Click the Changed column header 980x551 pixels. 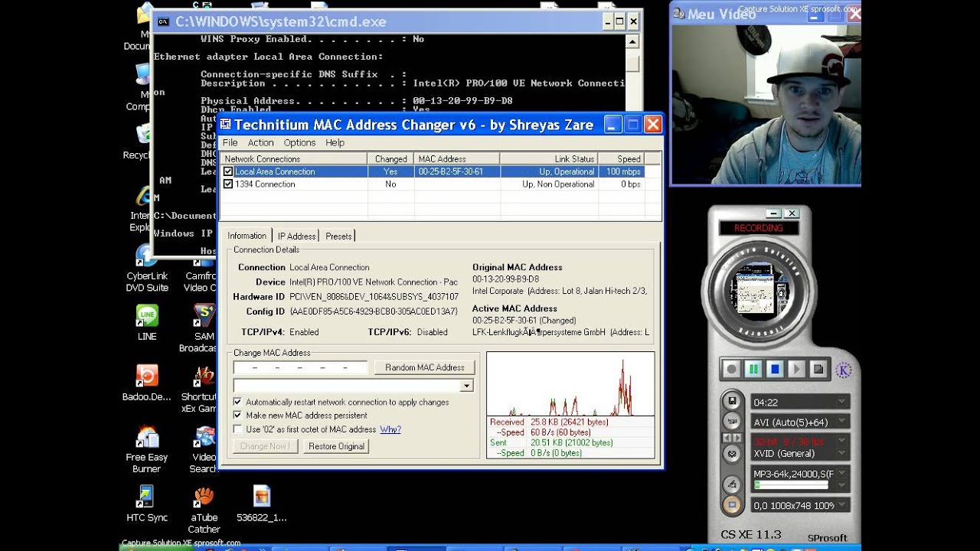(390, 159)
